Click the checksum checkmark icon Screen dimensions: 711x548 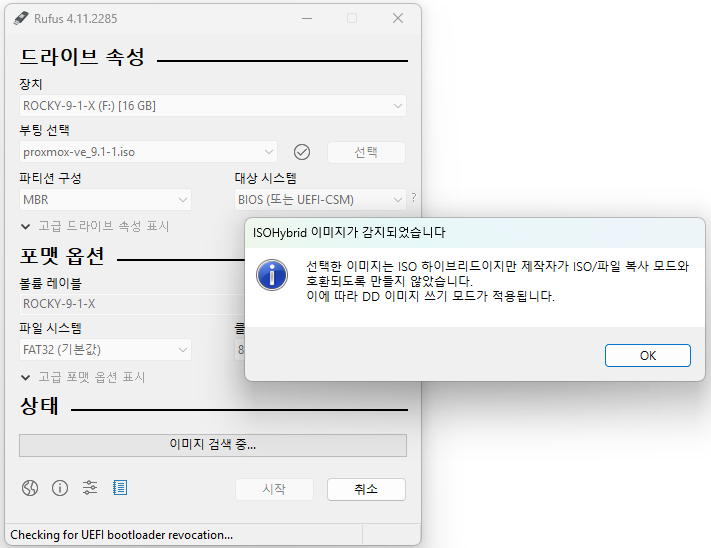pyautogui.click(x=302, y=152)
